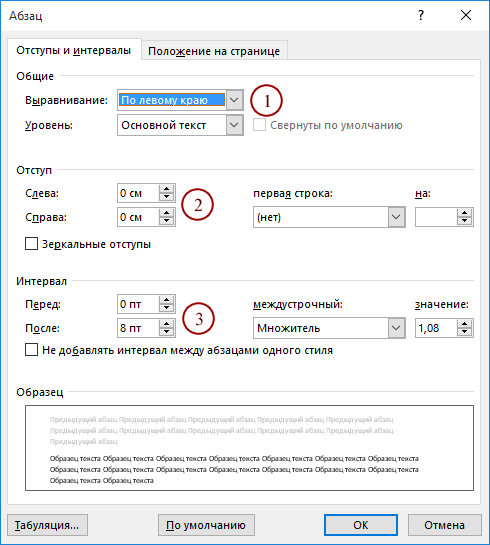The height and width of the screenshot is (545, 490).
Task: Increase the Слева indent with up arrow
Action: tap(166, 189)
